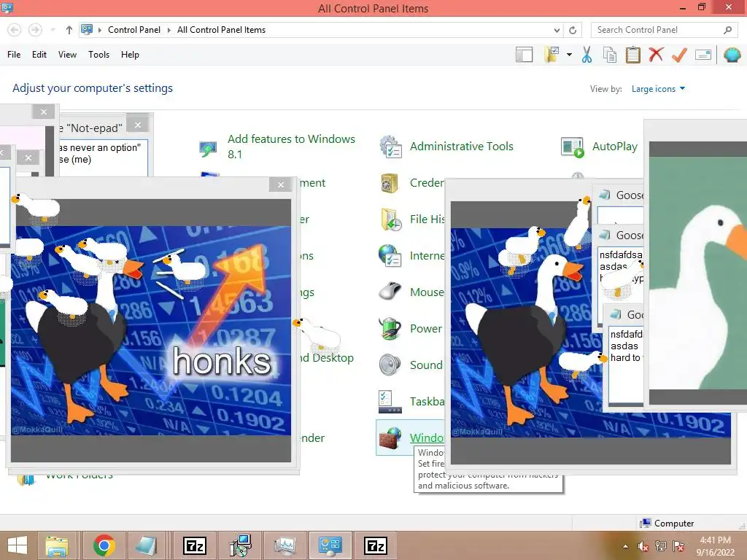The height and width of the screenshot is (560, 747).
Task: Go up one folder level
Action: [x=69, y=30]
